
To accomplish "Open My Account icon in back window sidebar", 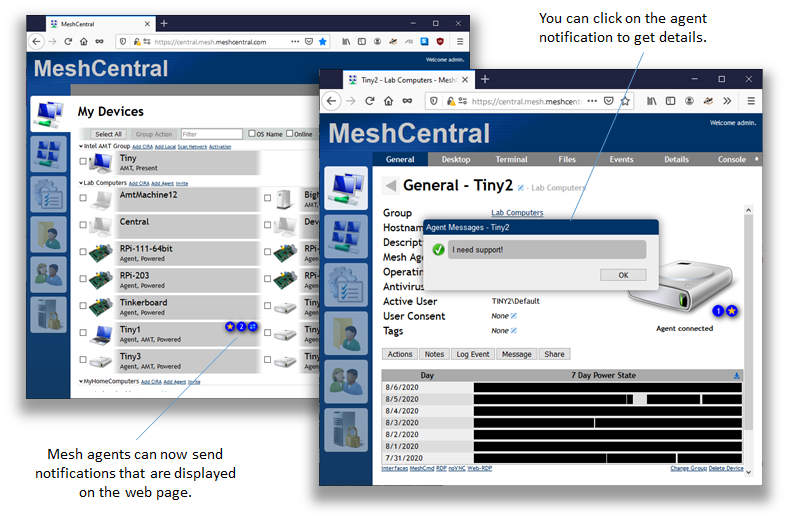I will (x=48, y=154).
